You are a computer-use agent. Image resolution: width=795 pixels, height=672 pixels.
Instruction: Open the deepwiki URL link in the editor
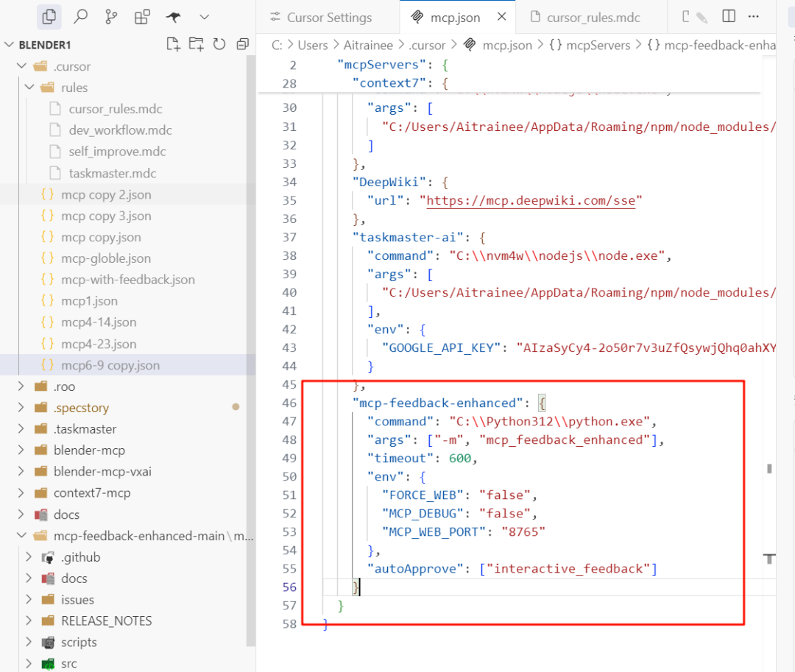click(x=530, y=200)
